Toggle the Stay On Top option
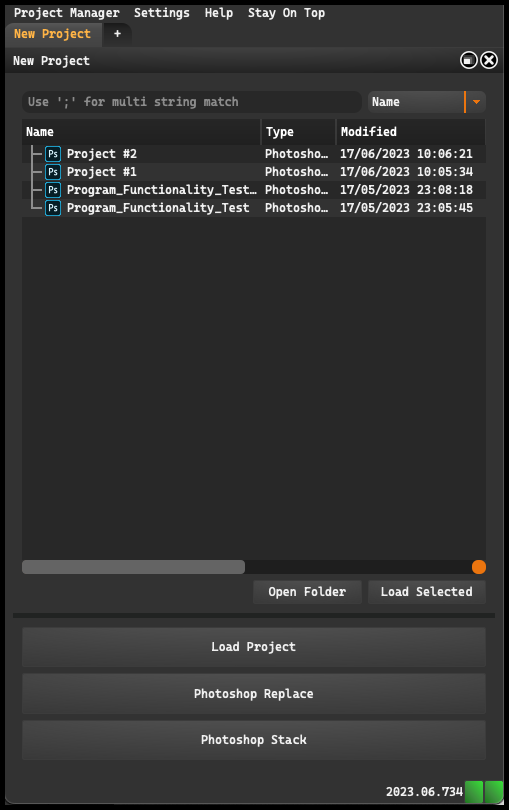Screen dimensions: 509x810 point(286,13)
